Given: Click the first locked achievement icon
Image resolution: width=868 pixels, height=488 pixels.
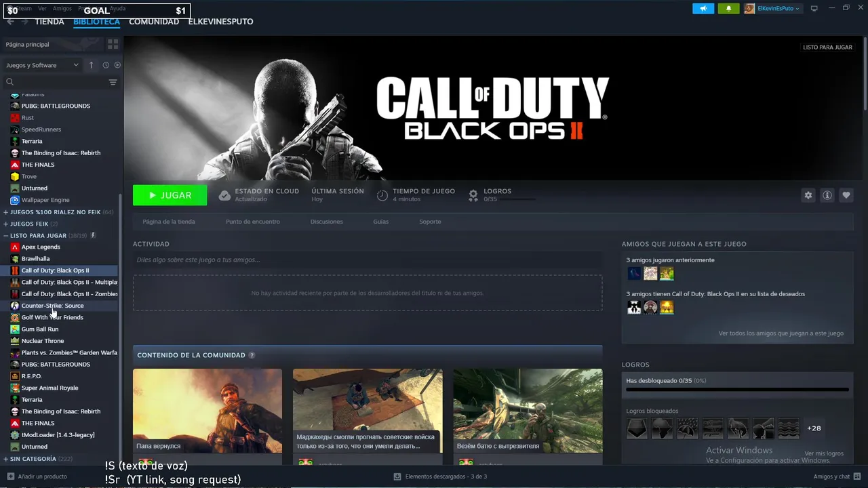Looking at the screenshot, I should (x=637, y=428).
